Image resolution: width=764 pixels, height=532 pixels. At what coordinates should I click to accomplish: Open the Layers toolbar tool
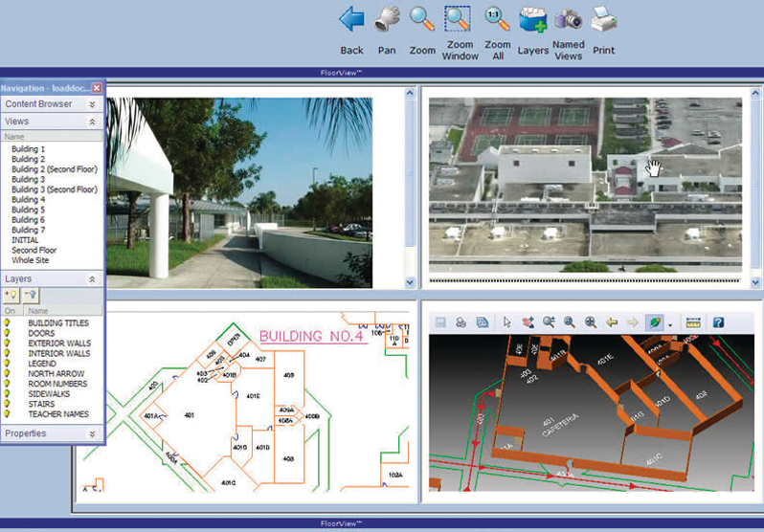[x=532, y=19]
